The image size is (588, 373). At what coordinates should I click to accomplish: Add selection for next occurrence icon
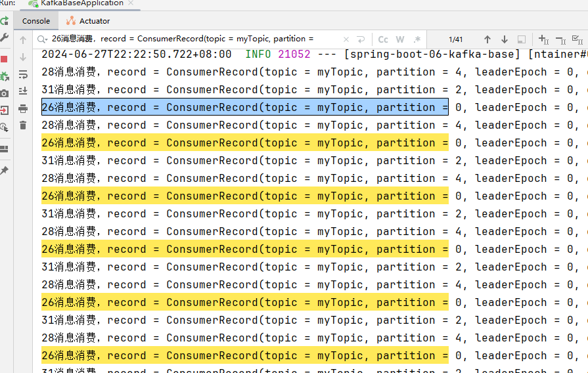coord(543,39)
